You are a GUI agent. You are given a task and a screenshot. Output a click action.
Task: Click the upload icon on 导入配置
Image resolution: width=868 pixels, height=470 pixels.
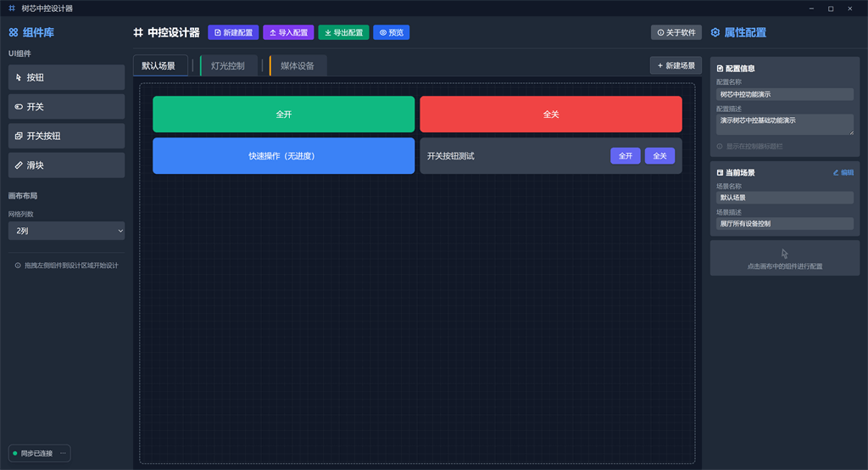pos(272,33)
